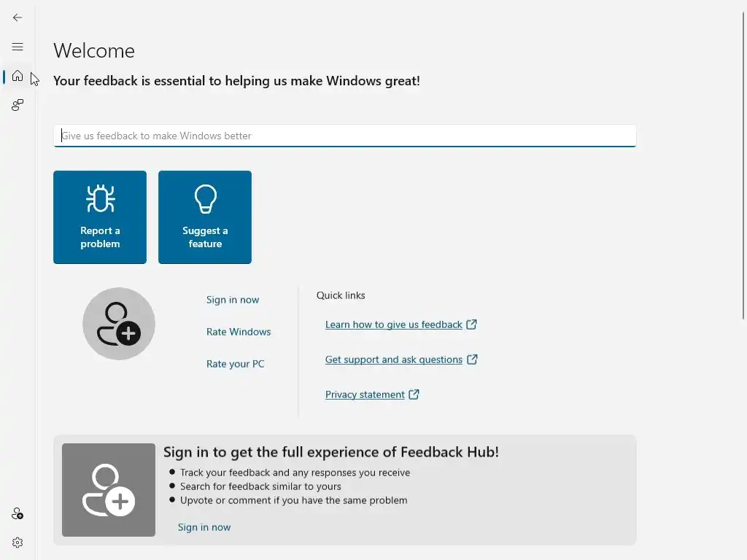Click 'Search for feedback similar to yours' text
This screenshot has width=747, height=560.
[260, 486]
